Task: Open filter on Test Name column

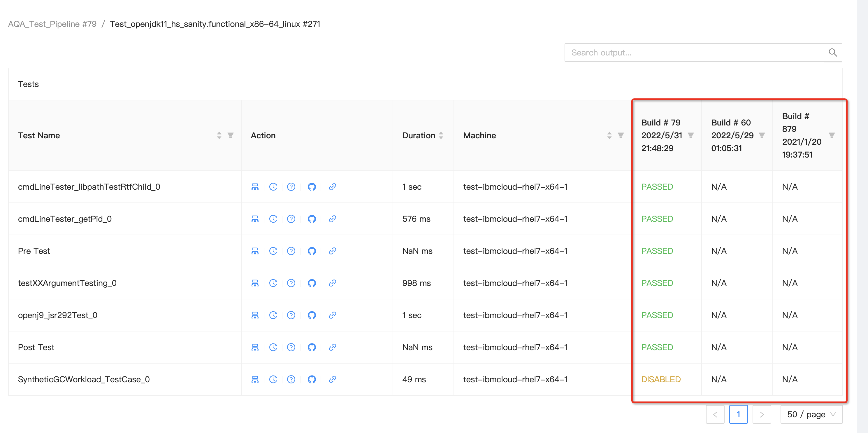Action: tap(231, 135)
